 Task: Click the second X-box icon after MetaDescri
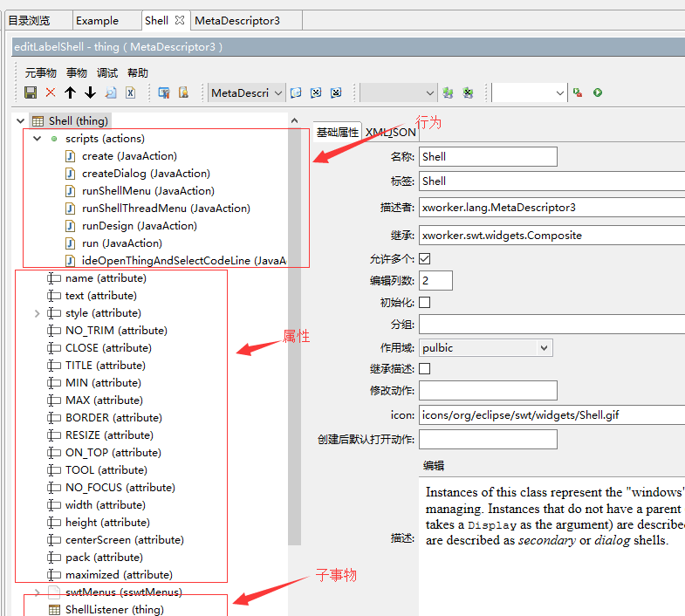click(336, 92)
